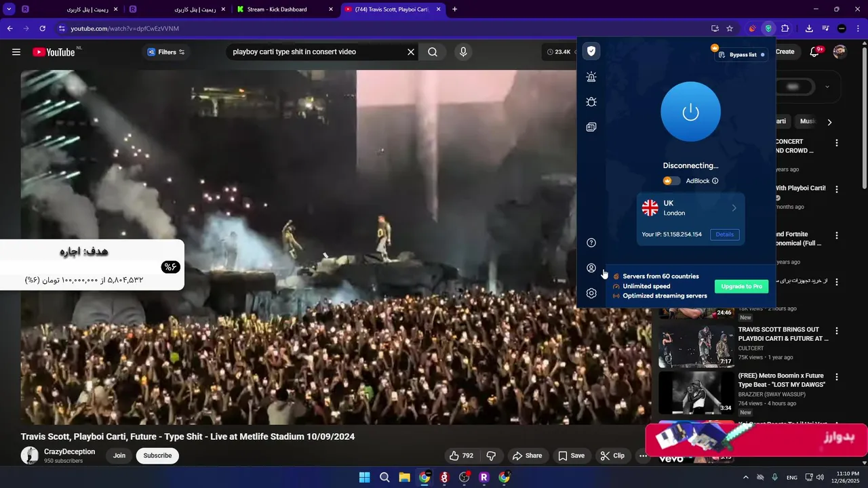Subscribe to CrazyDeception
This screenshot has height=488, width=868.
coord(157,455)
